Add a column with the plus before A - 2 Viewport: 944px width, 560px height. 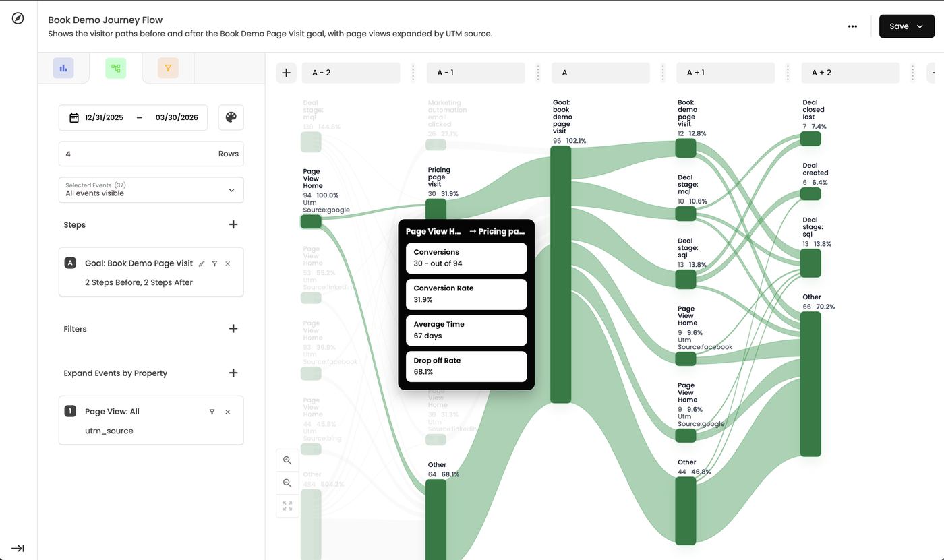pyautogui.click(x=286, y=73)
